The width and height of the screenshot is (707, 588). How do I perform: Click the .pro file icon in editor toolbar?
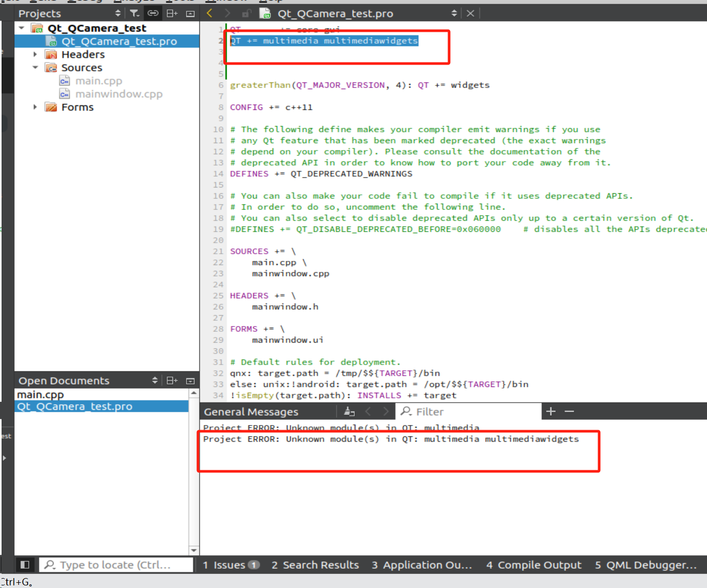click(x=265, y=13)
